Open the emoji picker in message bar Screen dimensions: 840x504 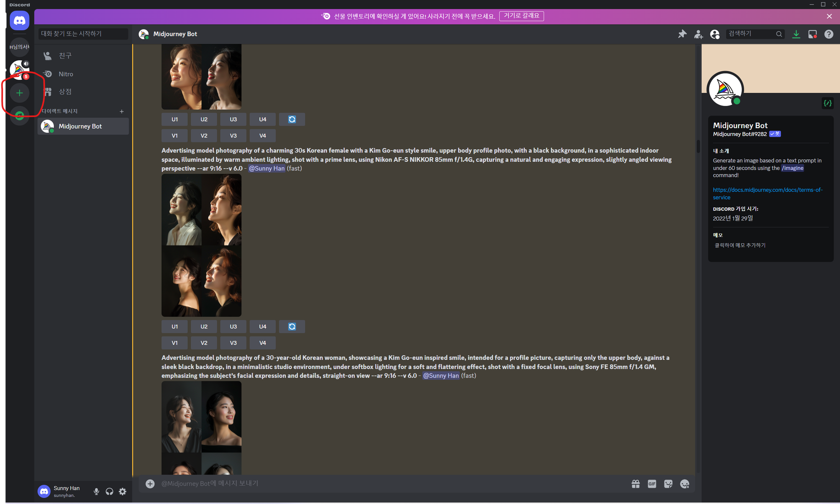[x=685, y=484]
